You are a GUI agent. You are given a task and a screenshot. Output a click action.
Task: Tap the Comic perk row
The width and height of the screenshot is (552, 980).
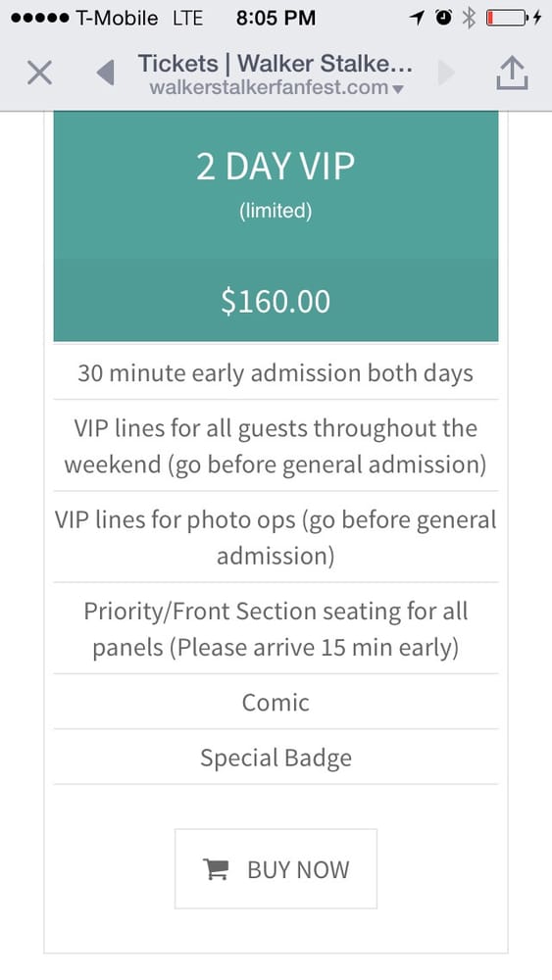[x=276, y=702]
